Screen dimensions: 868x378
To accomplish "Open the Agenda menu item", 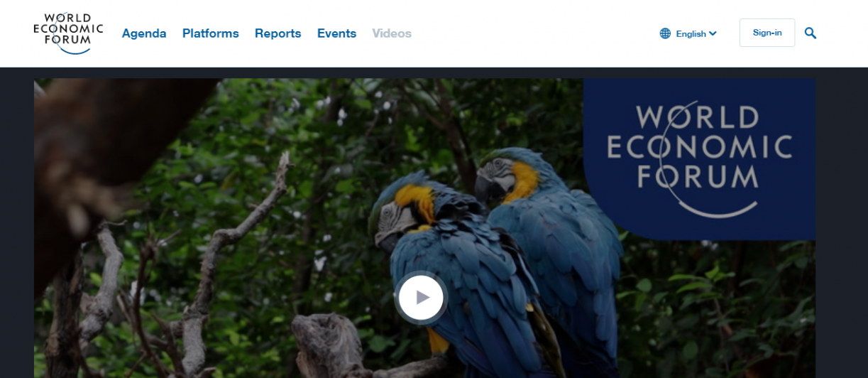I will tap(144, 33).
